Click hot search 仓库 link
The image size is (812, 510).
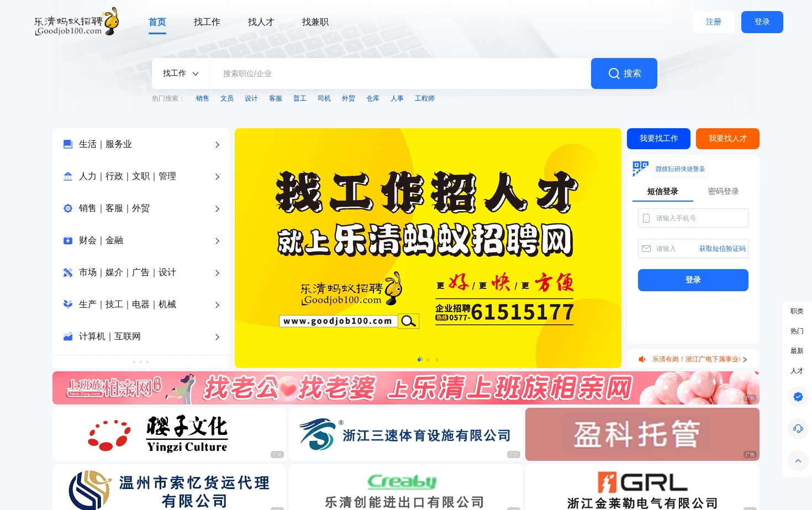pos(373,98)
